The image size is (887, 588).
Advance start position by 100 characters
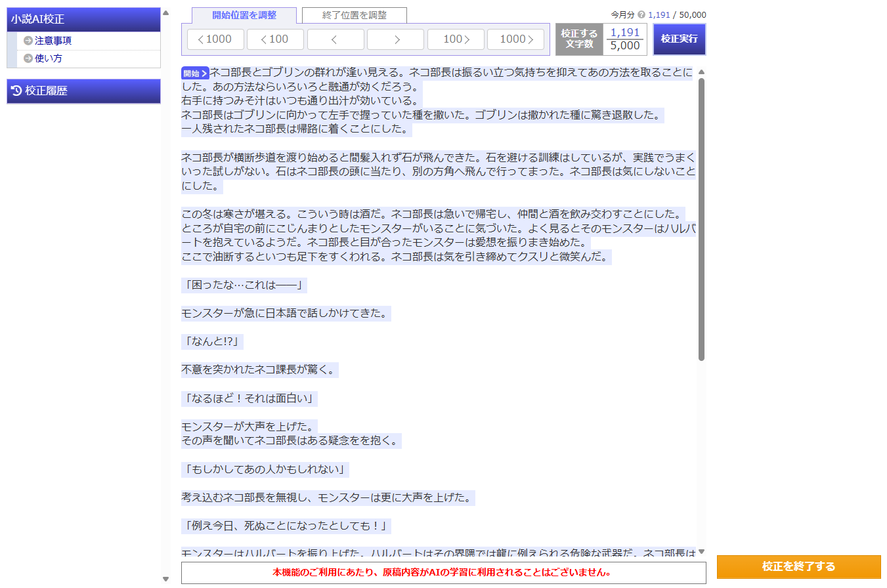coord(456,39)
